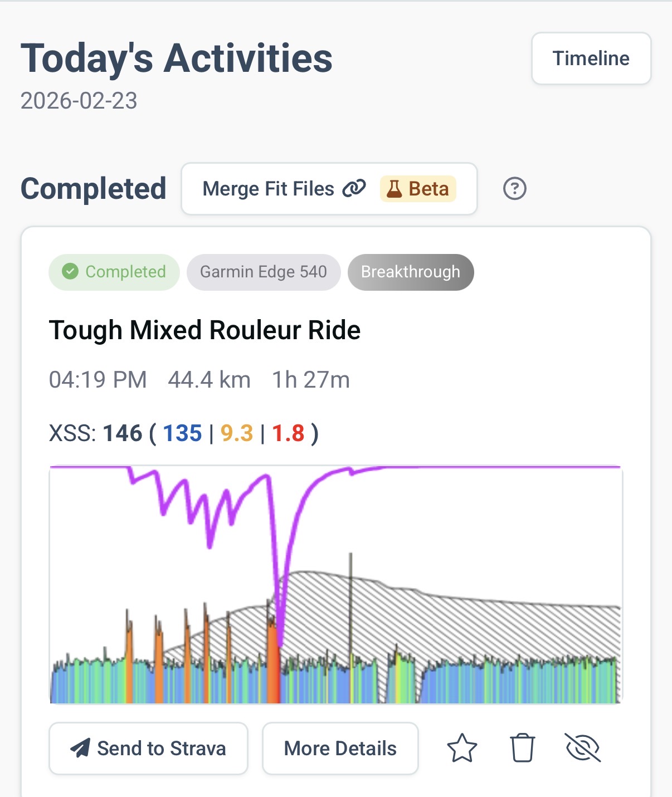This screenshot has width=672, height=797.
Task: Click the Beta flask badge
Action: [x=418, y=189]
